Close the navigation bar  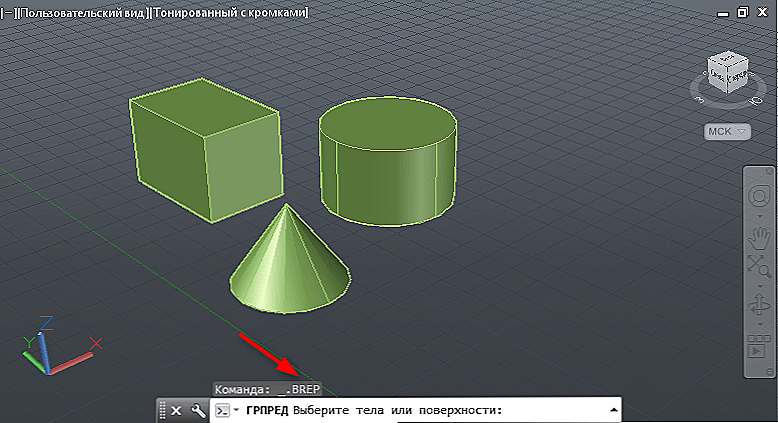tap(769, 172)
